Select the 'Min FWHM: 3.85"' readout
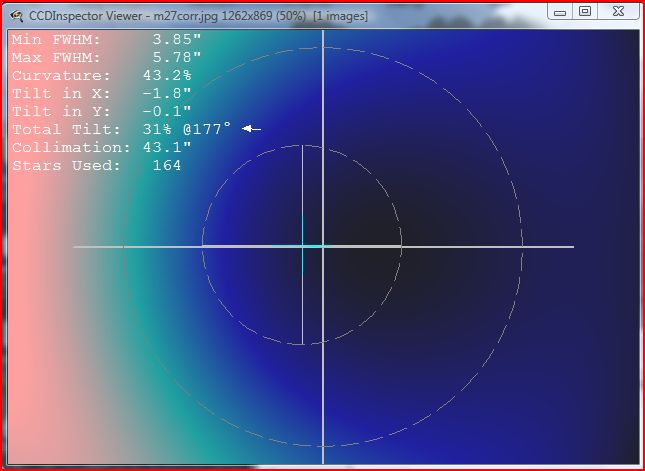The width and height of the screenshot is (645, 471). (x=107, y=39)
